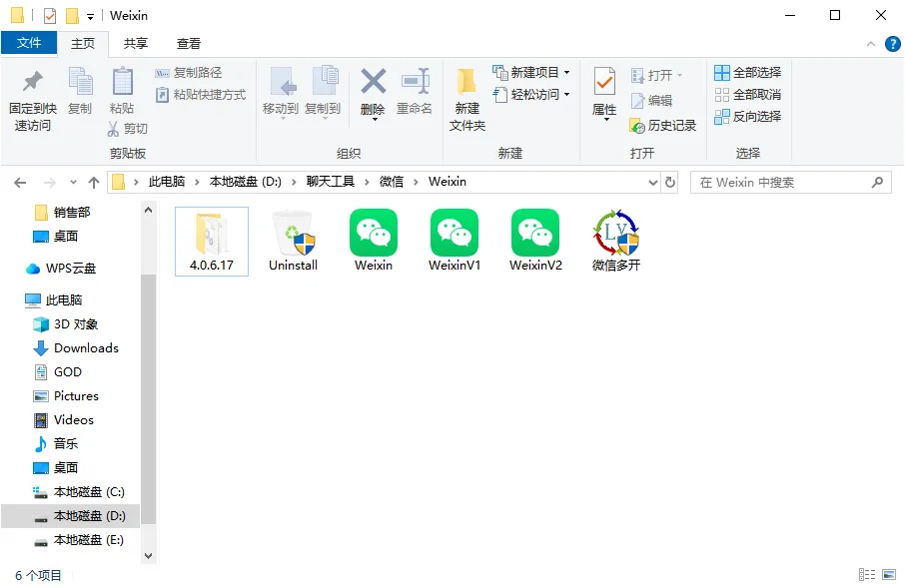Click 本地磁盘 (D:) in the address bar
This screenshot has width=905, height=588.
pyautogui.click(x=246, y=182)
